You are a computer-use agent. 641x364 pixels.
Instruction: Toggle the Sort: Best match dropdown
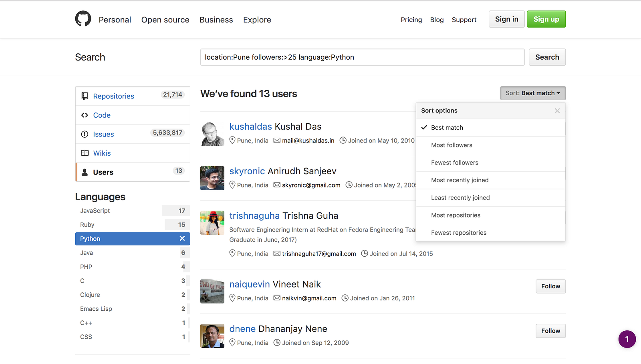coord(532,93)
